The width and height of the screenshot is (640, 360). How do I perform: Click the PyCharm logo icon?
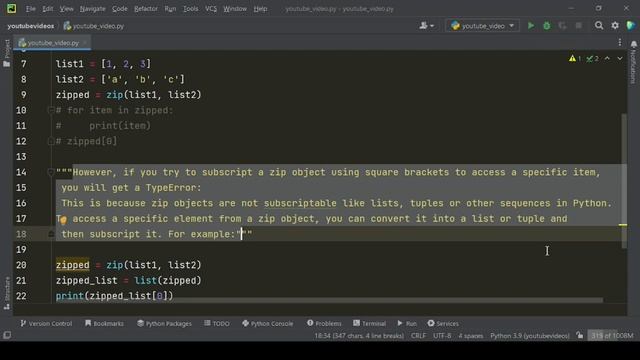pyautogui.click(x=11, y=8)
